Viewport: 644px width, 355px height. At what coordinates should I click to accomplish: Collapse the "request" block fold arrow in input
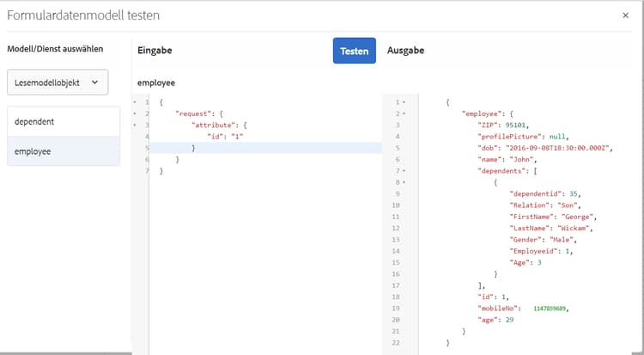[134, 113]
